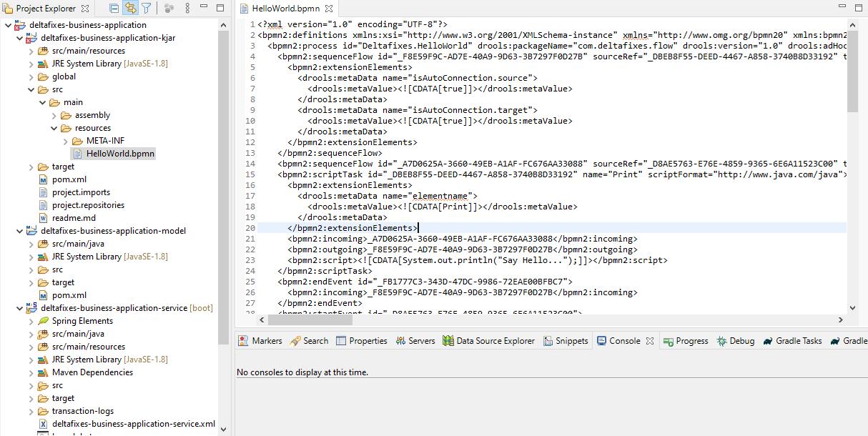The image size is (868, 436).
Task: Open the Project Explorer filter icon
Action: point(147,9)
